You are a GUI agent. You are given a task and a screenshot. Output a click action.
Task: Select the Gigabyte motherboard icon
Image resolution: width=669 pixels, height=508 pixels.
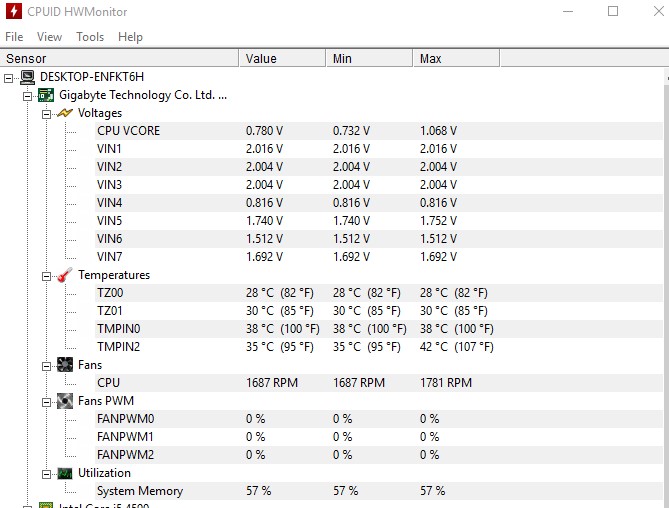46,95
